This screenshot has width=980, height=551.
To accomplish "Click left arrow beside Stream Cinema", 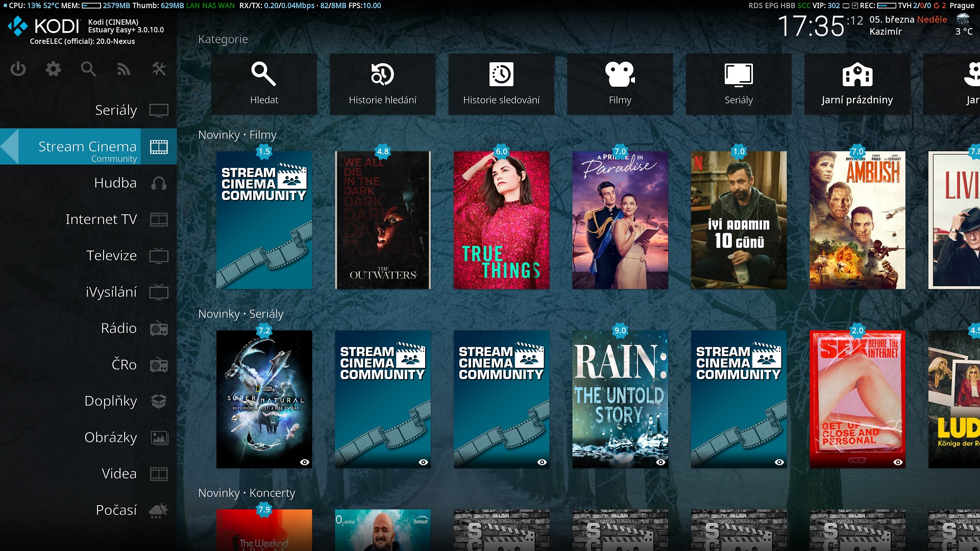I will [x=9, y=146].
